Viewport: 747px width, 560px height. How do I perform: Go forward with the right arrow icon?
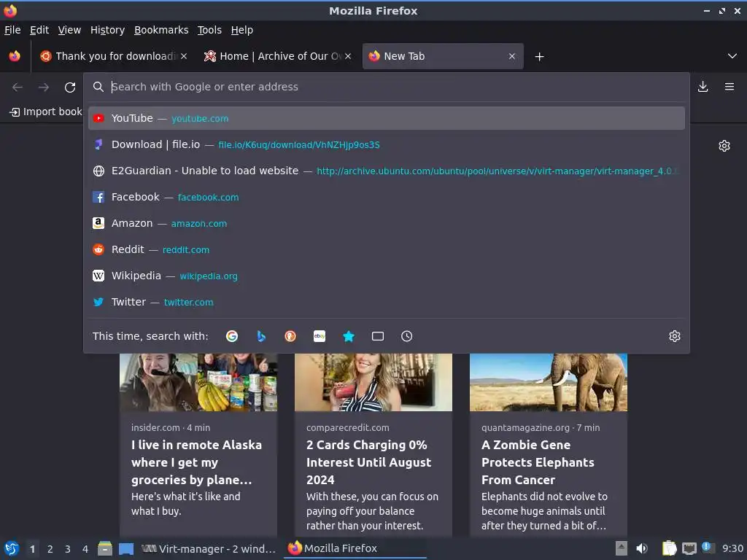click(44, 87)
